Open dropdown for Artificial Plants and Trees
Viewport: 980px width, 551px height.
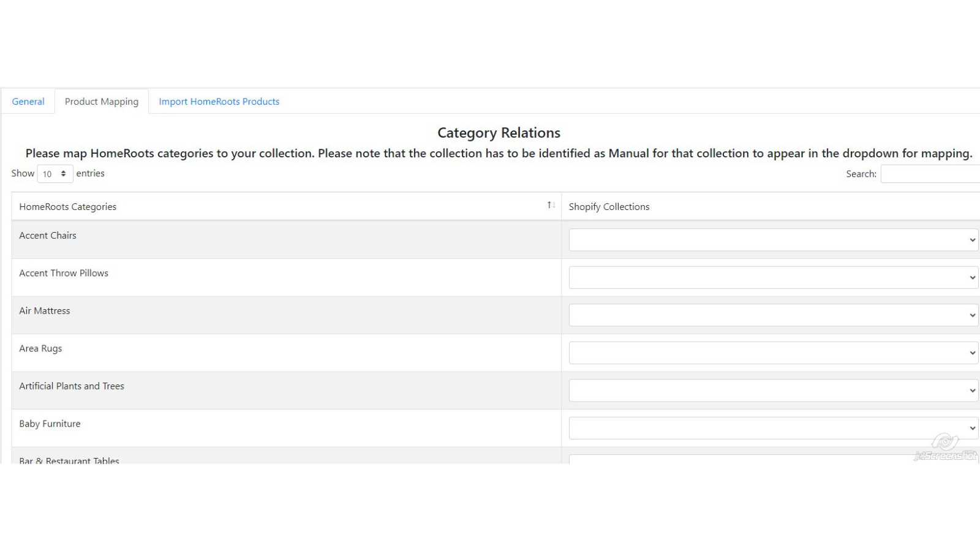(774, 391)
